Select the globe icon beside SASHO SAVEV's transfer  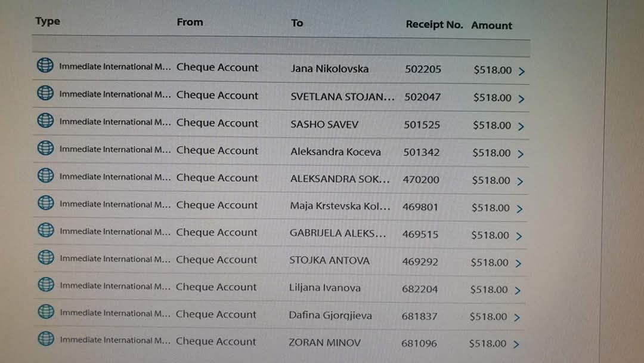pos(45,120)
